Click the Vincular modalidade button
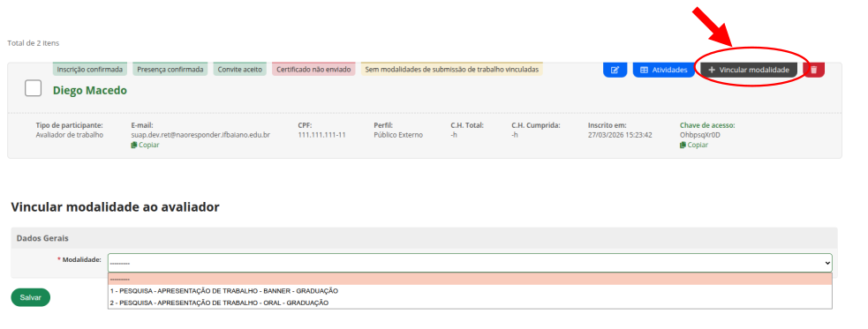This screenshot has height=329, width=868. tap(749, 71)
